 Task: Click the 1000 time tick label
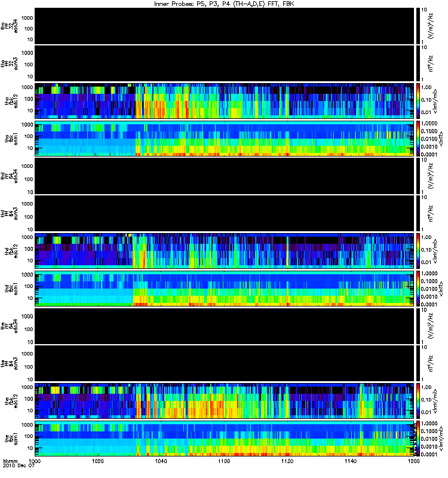(35, 461)
